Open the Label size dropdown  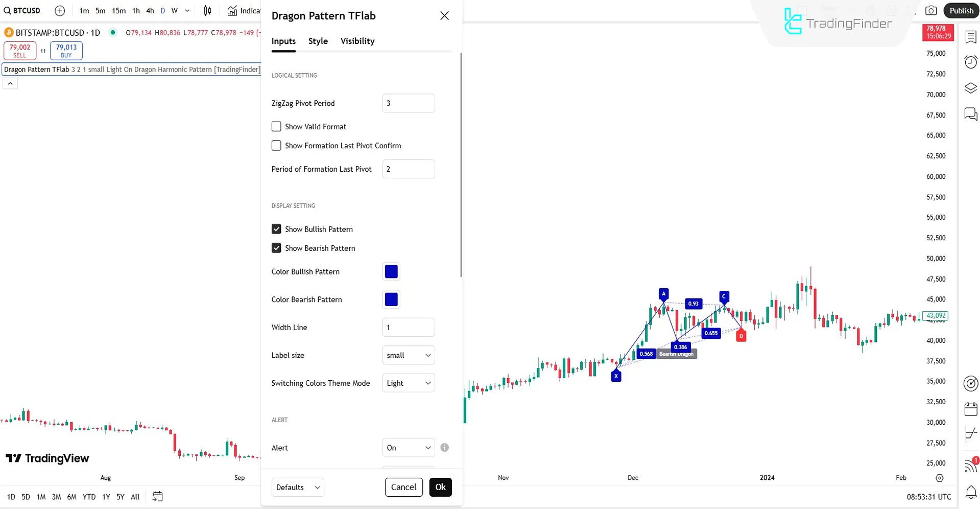click(x=408, y=355)
